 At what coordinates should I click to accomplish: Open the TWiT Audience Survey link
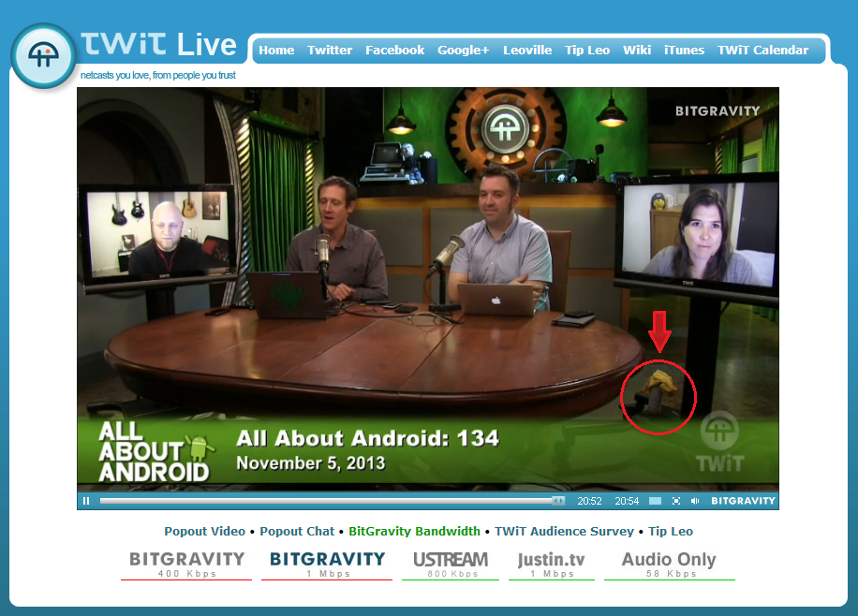coord(564,531)
